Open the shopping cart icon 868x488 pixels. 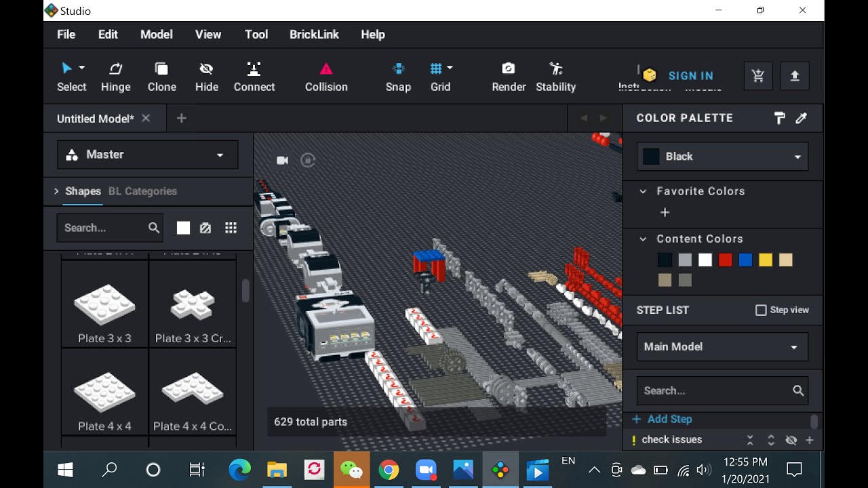(x=758, y=76)
